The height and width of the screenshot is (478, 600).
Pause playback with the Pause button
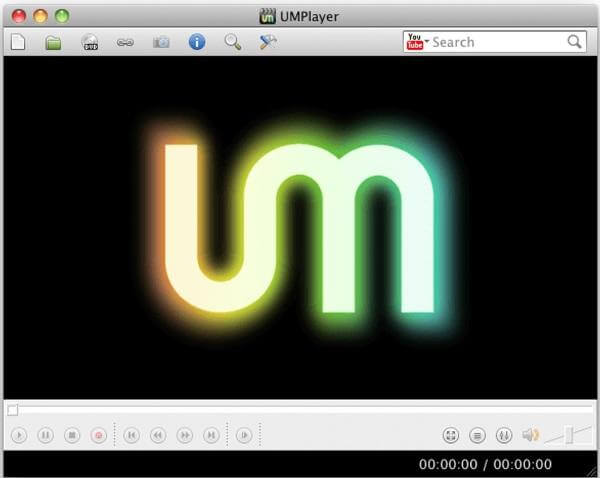click(46, 435)
